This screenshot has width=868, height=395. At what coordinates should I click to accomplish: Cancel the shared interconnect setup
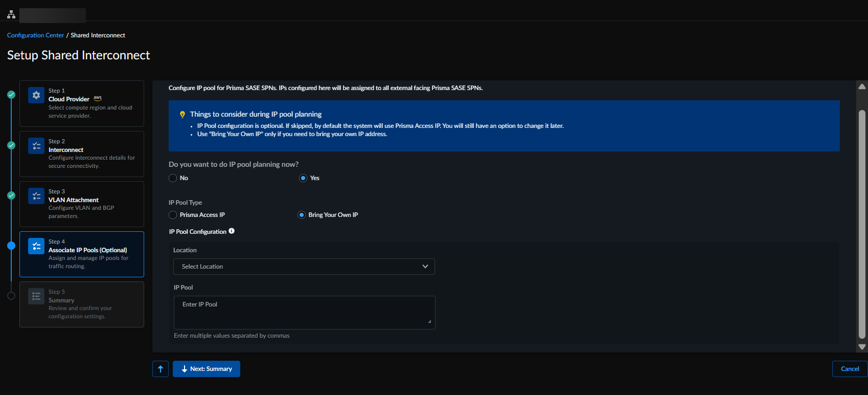850,369
